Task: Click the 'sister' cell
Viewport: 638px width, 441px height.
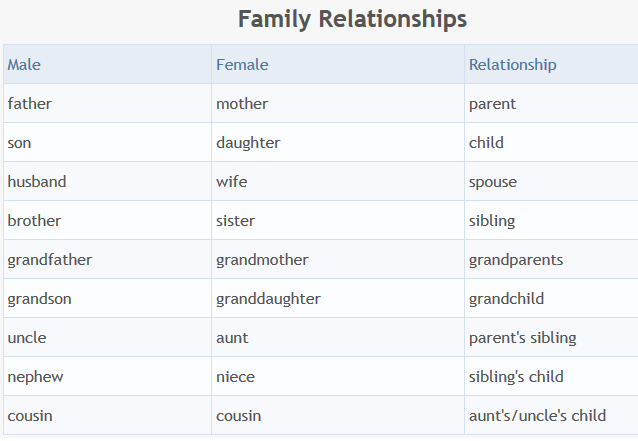Action: 338,220
